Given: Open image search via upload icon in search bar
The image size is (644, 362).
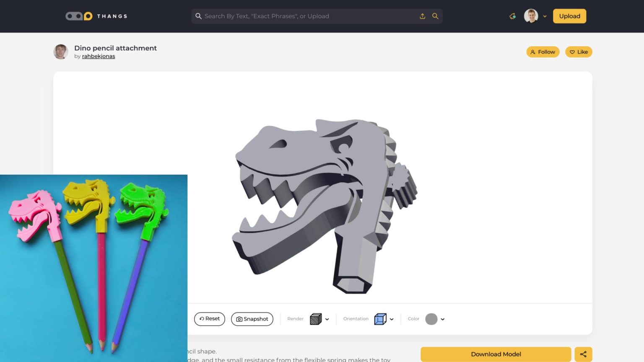Looking at the screenshot, I should 423,16.
